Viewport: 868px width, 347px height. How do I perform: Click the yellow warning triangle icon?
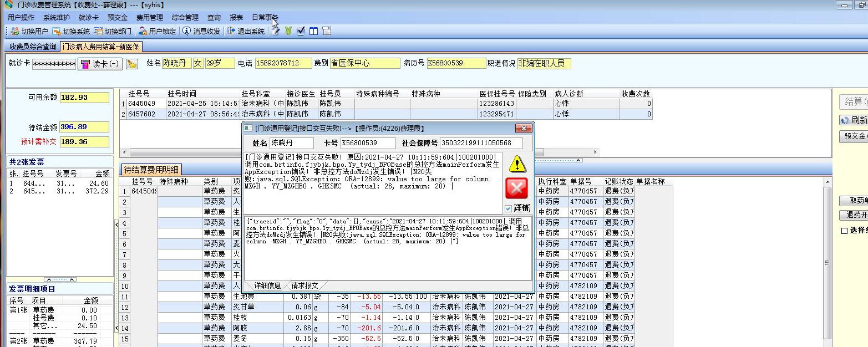[x=517, y=164]
